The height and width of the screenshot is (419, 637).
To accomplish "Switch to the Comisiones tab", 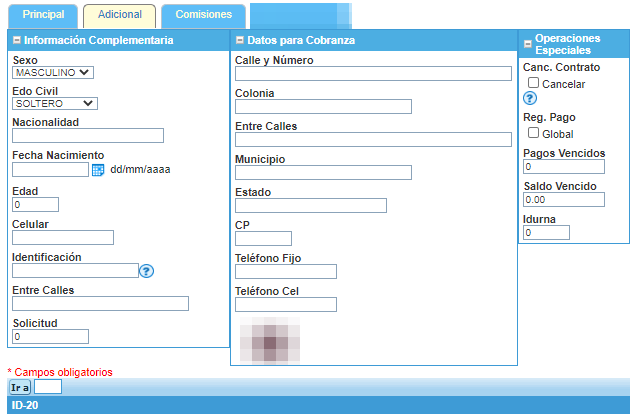I will pyautogui.click(x=203, y=15).
